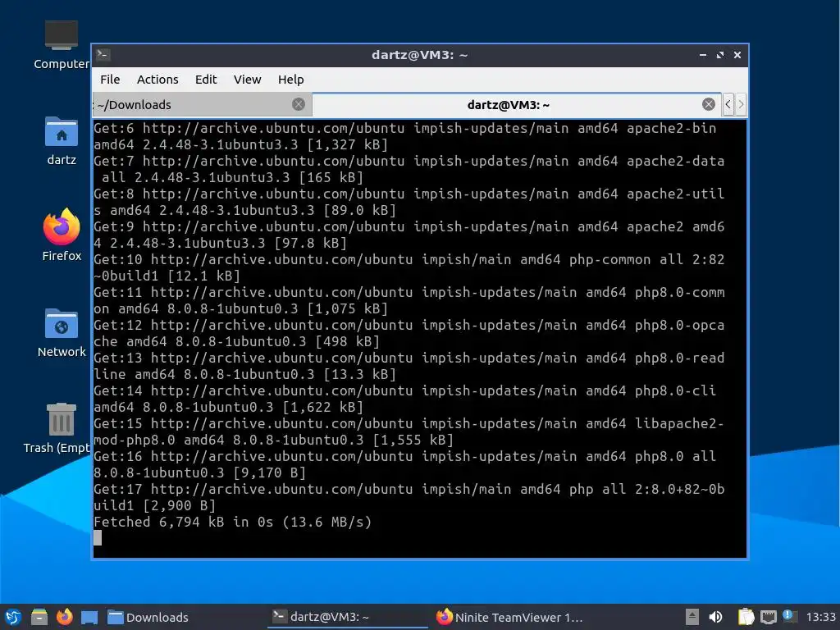Open the View menu
The height and width of the screenshot is (630, 840).
[x=247, y=80]
